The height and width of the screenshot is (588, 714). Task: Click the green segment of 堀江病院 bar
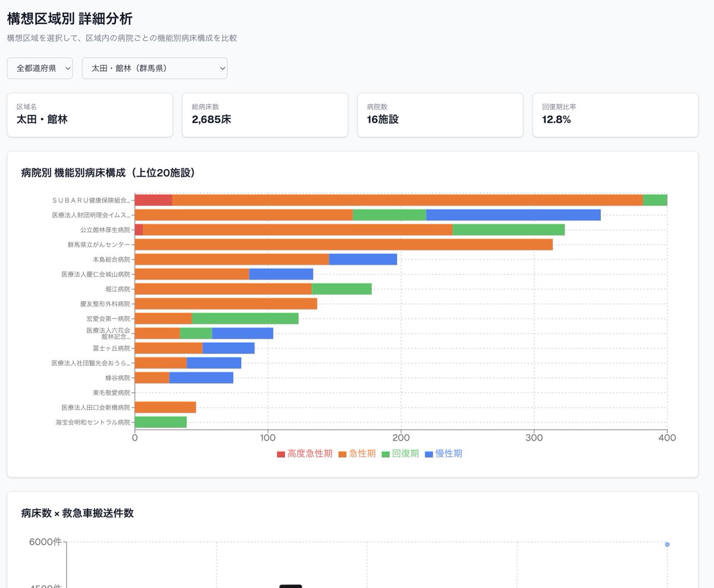click(x=342, y=289)
